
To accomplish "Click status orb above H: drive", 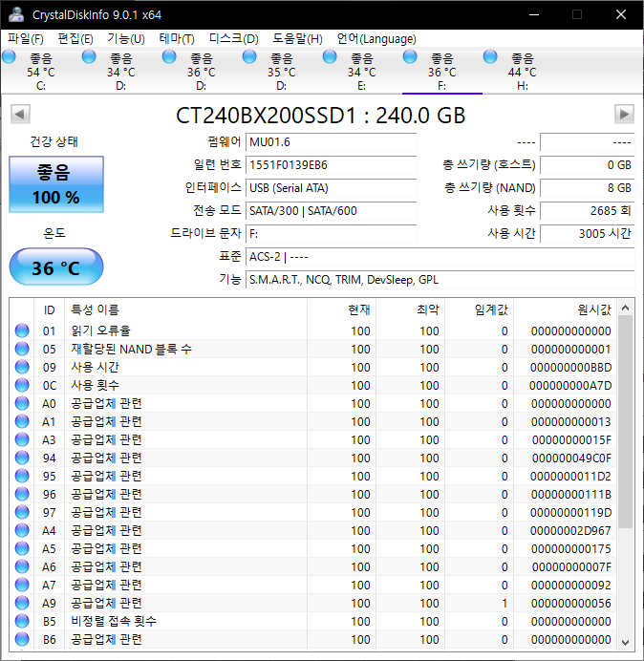I will [490, 56].
